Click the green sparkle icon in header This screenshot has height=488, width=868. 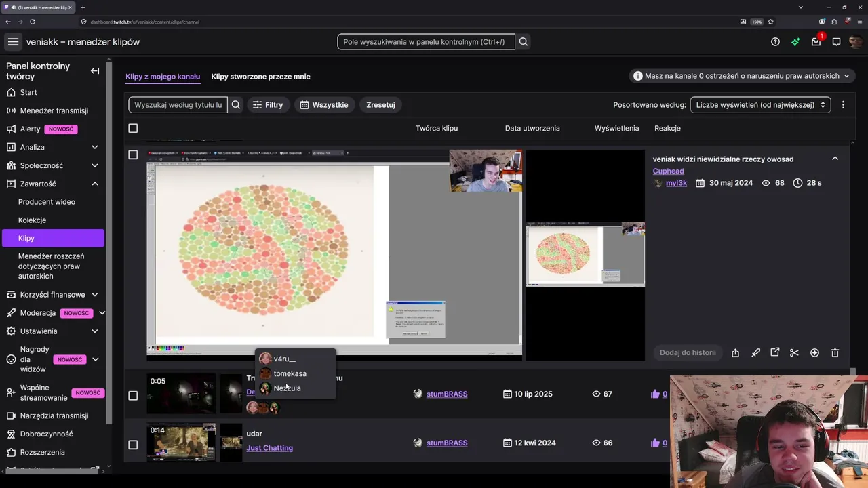click(795, 42)
